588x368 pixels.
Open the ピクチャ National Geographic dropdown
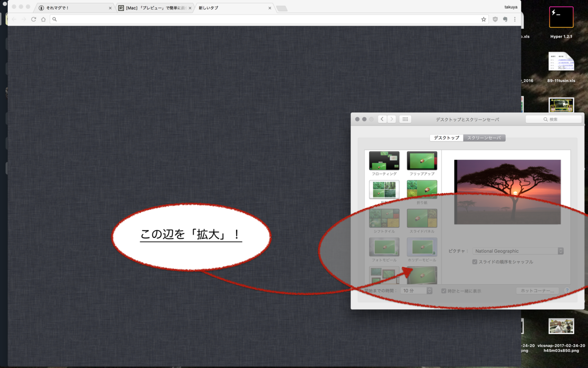pos(518,251)
